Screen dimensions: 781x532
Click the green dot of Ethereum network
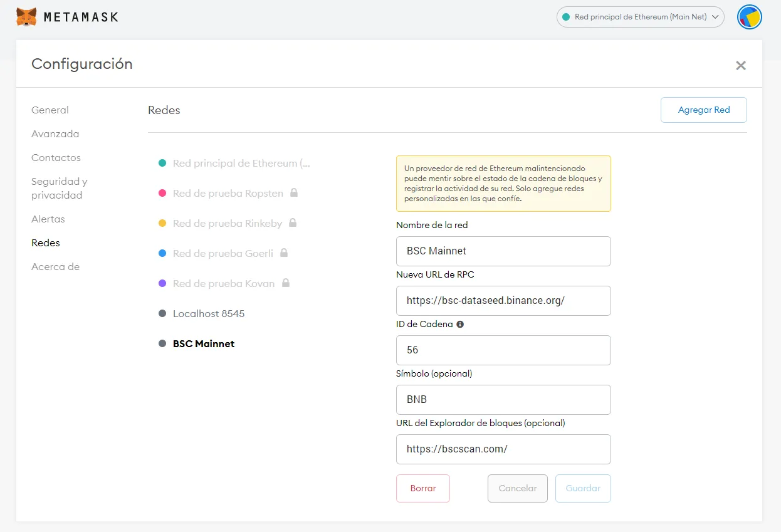[162, 163]
